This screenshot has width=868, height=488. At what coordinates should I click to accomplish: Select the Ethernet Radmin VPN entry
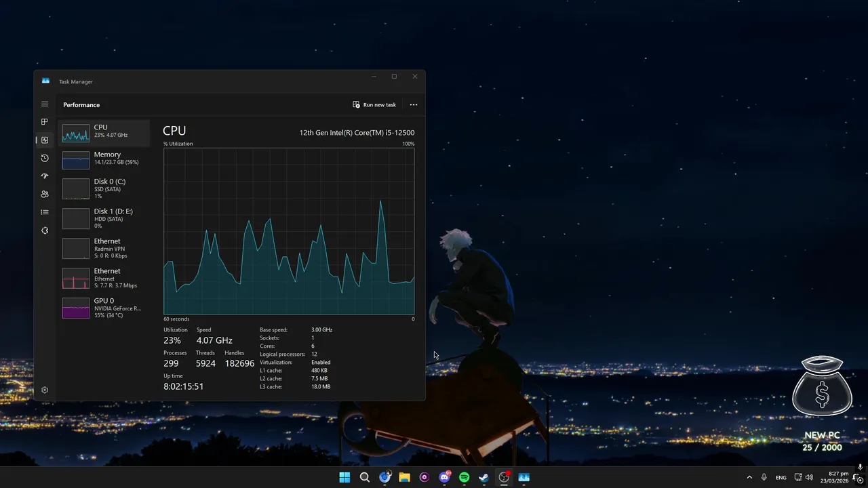pyautogui.click(x=104, y=248)
